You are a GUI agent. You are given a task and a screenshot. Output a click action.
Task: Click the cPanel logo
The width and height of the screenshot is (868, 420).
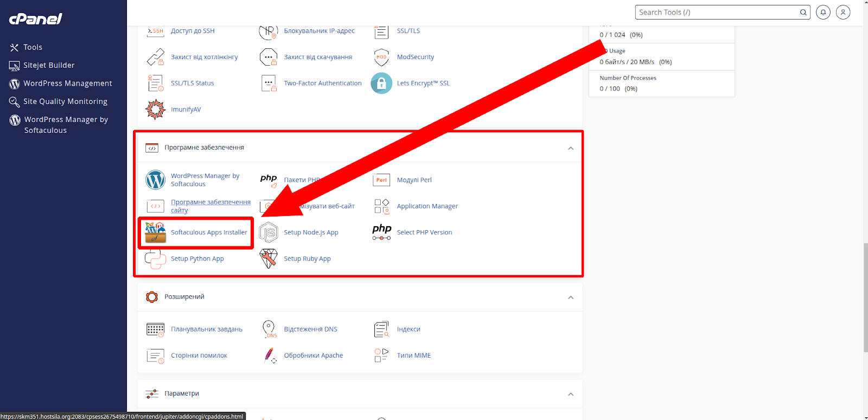coord(36,19)
